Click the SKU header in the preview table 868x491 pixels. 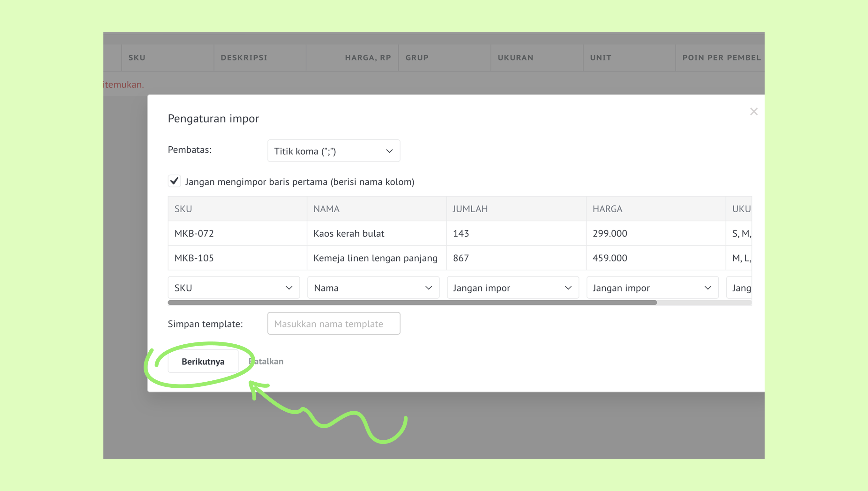(x=237, y=209)
